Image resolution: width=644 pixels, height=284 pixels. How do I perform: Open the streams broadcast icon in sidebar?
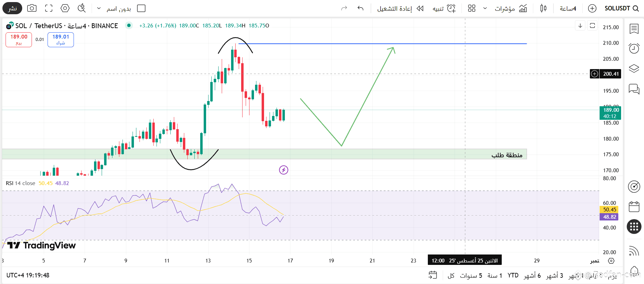click(x=634, y=251)
